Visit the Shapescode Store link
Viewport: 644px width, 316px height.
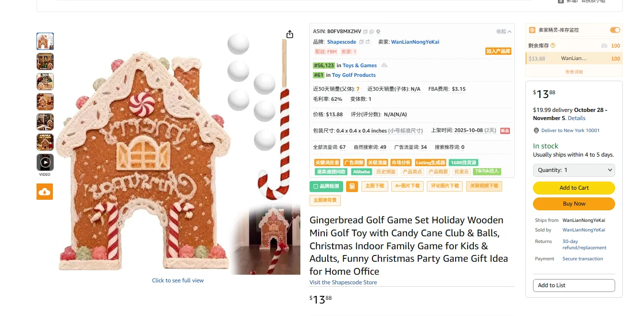point(343,282)
